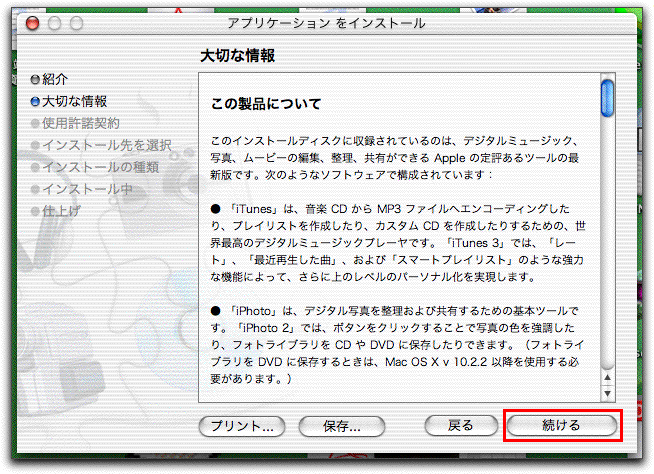This screenshot has width=654, height=474.
Task: Click the blue bullet beside 大切な情報
Action: click(x=35, y=101)
